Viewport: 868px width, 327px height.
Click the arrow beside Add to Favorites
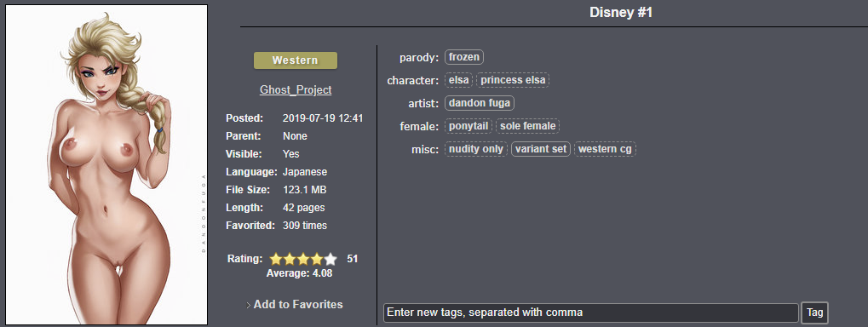pos(249,305)
